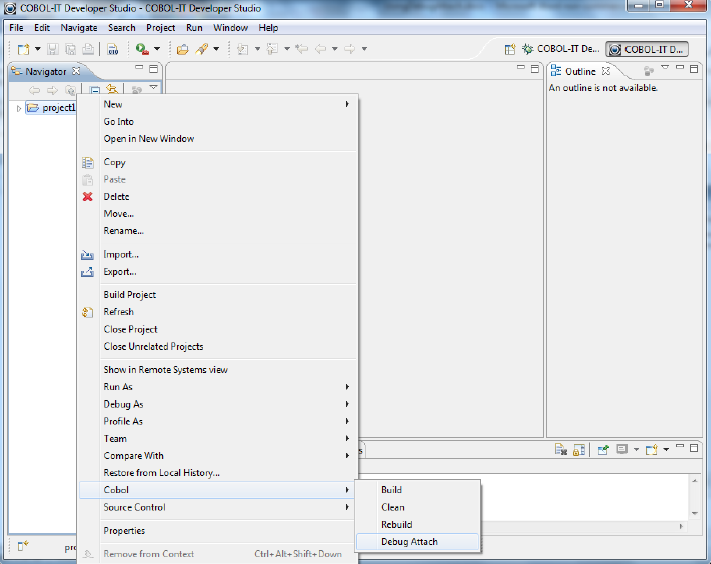Open the Outline view menu triangle

pyautogui.click(x=665, y=67)
